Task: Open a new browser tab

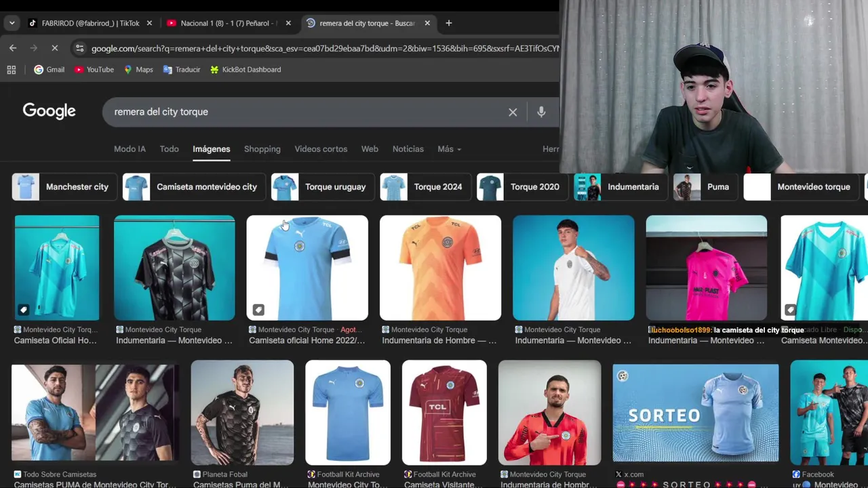Action: point(448,23)
